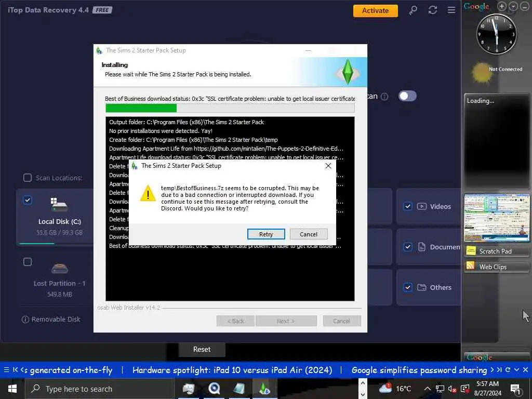The height and width of the screenshot is (399, 532).
Task: Uncheck the Documents file type checkbox
Action: point(408,247)
